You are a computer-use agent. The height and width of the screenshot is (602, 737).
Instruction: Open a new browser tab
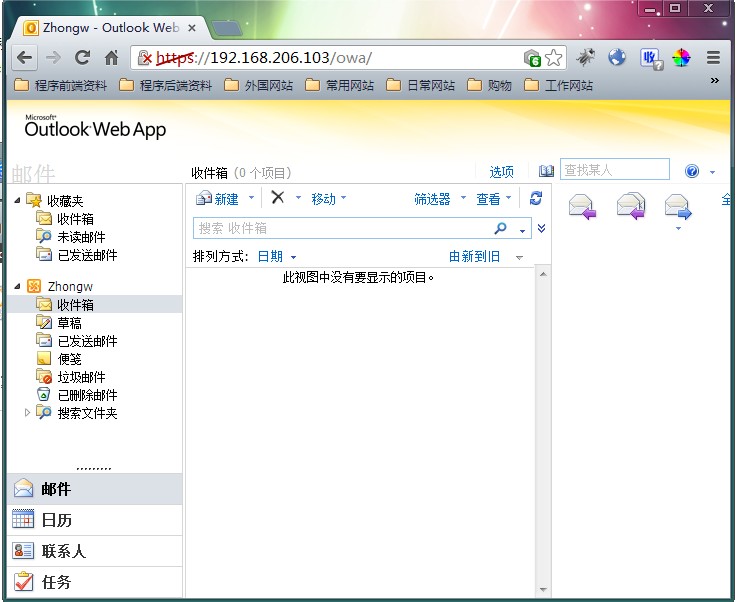pyautogui.click(x=227, y=29)
